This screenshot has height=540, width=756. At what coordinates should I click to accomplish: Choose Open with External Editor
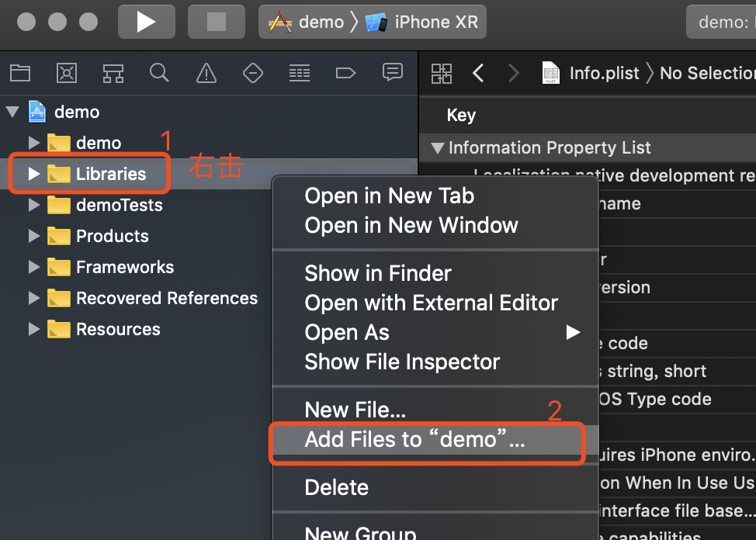(x=435, y=303)
